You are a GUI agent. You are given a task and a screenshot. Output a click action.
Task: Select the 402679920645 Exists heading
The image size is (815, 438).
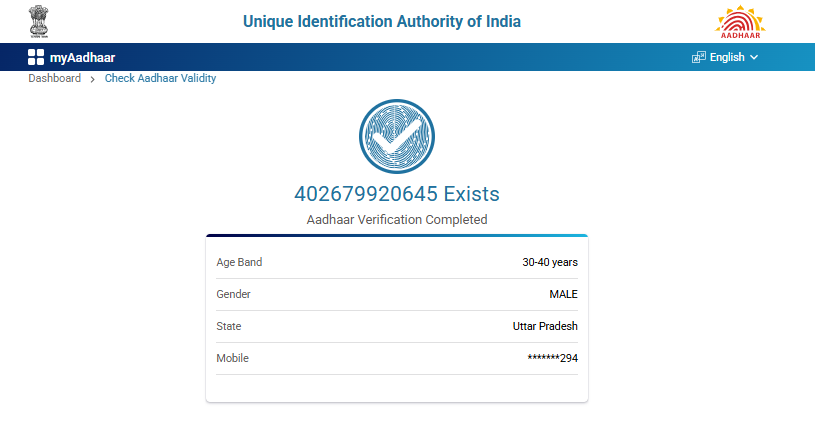click(397, 193)
